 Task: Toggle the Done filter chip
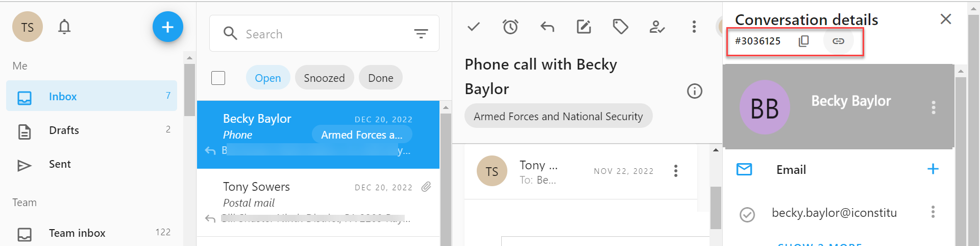point(380,78)
